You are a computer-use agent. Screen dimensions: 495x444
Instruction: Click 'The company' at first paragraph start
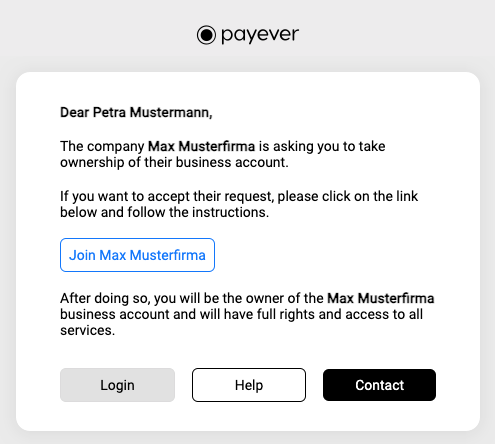coord(102,146)
